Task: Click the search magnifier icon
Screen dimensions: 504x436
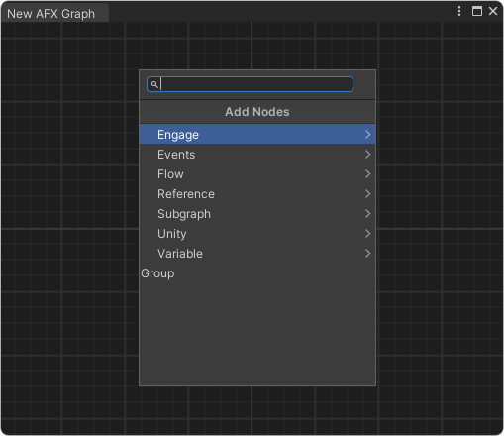Action: tap(154, 84)
